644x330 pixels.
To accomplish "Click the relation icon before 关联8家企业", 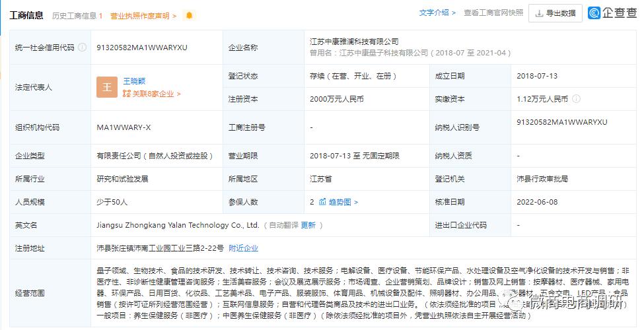I will (x=127, y=94).
